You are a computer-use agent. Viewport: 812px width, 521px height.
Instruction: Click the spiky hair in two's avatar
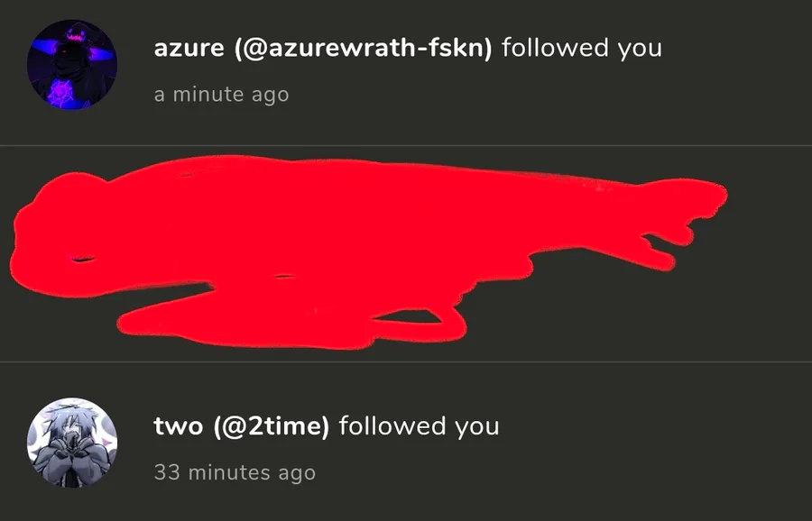(69, 418)
